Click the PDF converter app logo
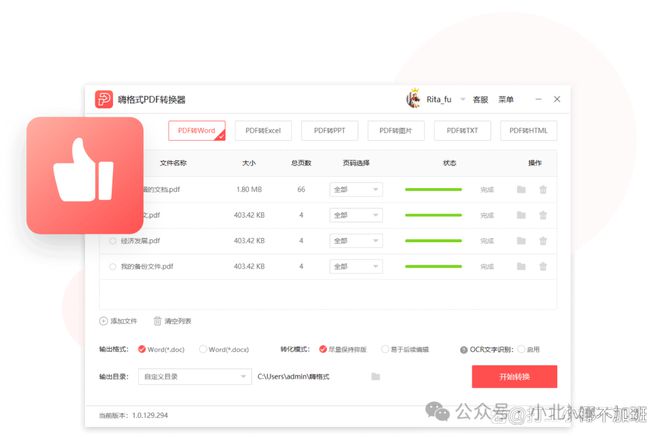660x438 pixels. tap(104, 99)
